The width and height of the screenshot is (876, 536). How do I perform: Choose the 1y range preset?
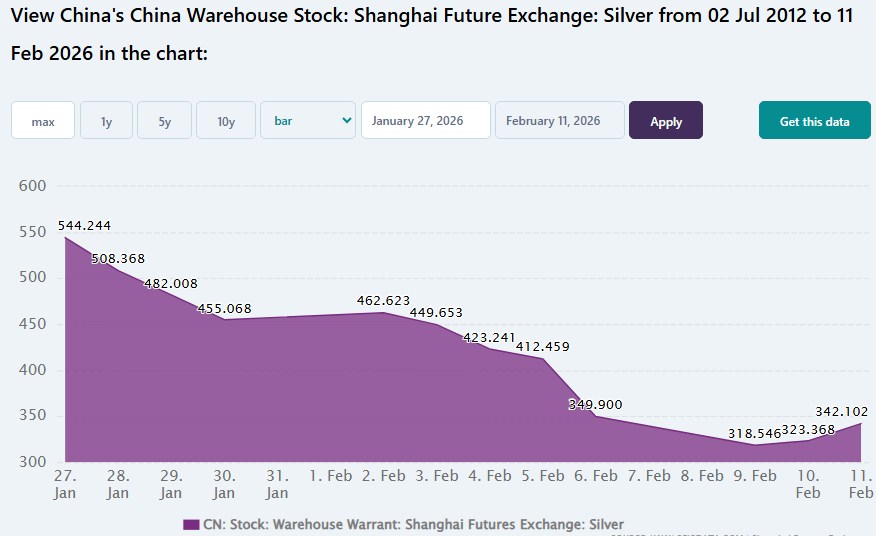(x=106, y=121)
